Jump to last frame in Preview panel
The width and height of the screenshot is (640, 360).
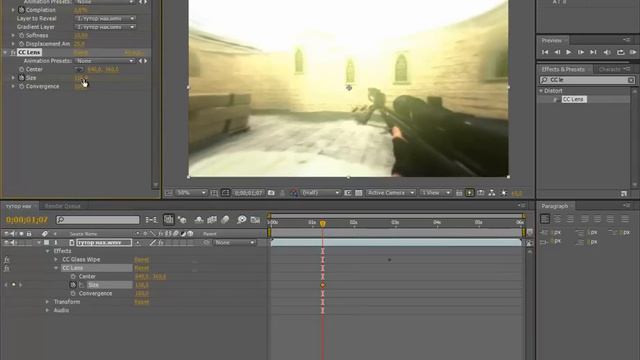pyautogui.click(x=593, y=52)
